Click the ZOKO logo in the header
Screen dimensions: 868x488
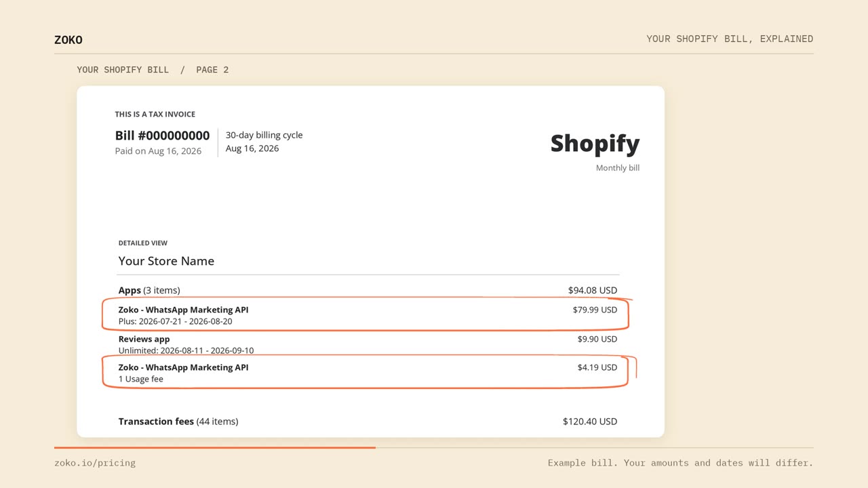(x=68, y=40)
